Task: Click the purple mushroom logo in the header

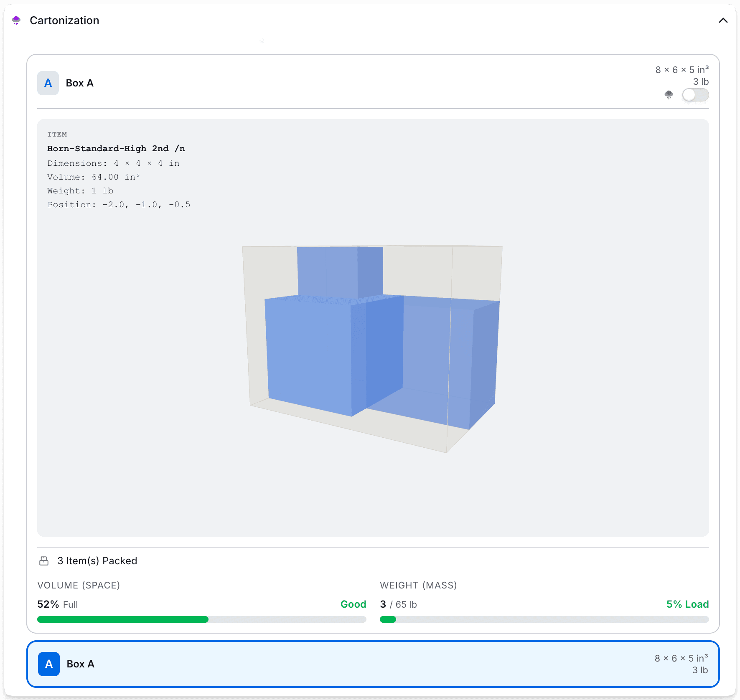Action: pos(16,20)
